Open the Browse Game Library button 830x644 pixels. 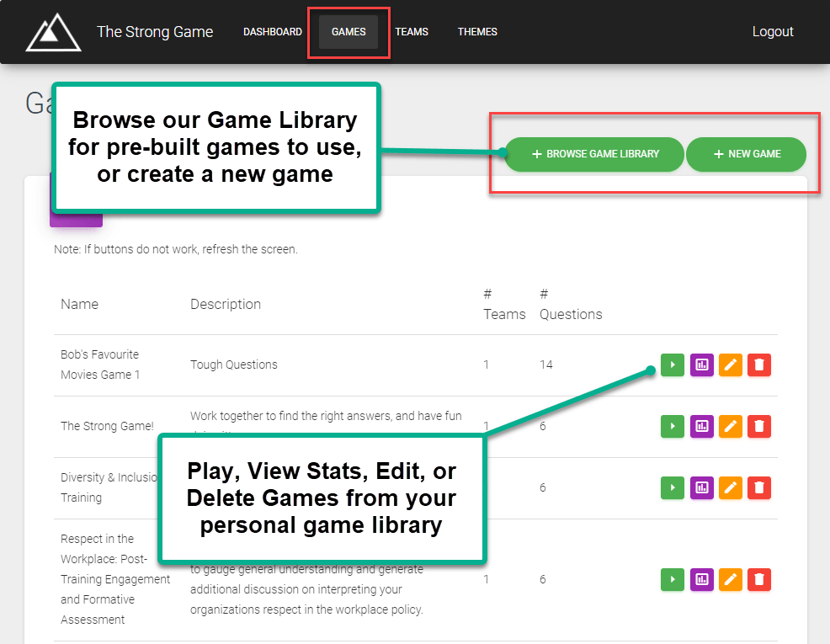point(594,155)
